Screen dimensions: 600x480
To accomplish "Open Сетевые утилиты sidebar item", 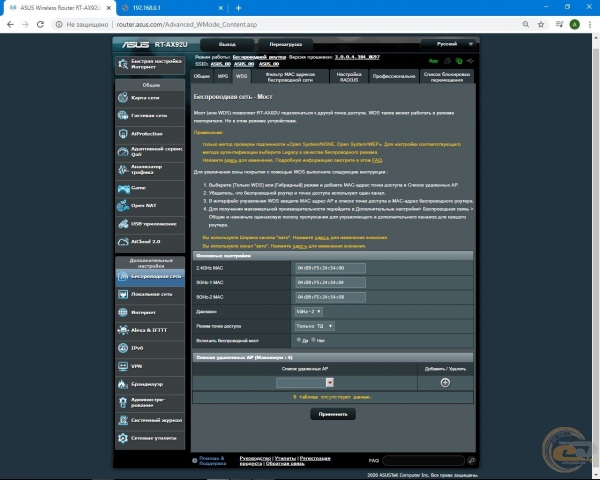I will 150,438.
